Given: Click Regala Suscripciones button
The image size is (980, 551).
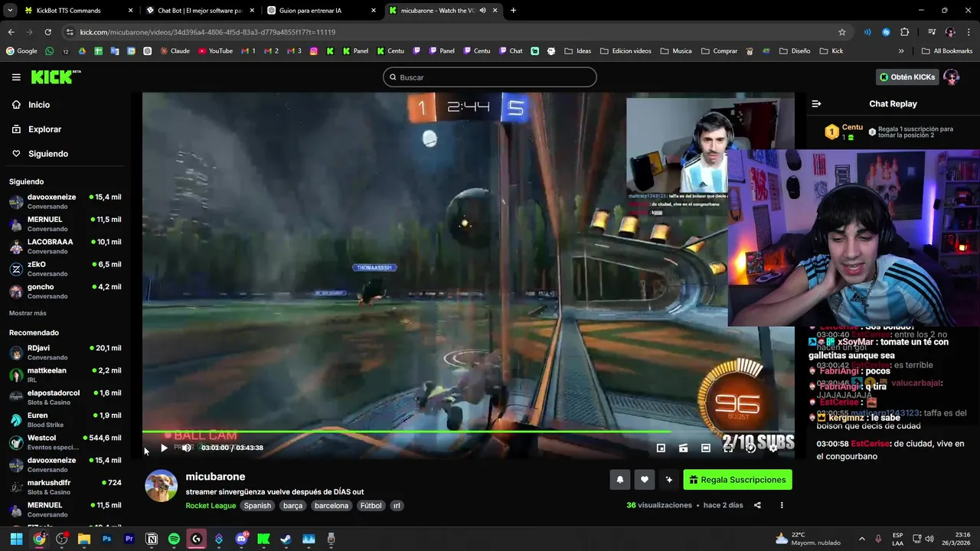Looking at the screenshot, I should 737,480.
